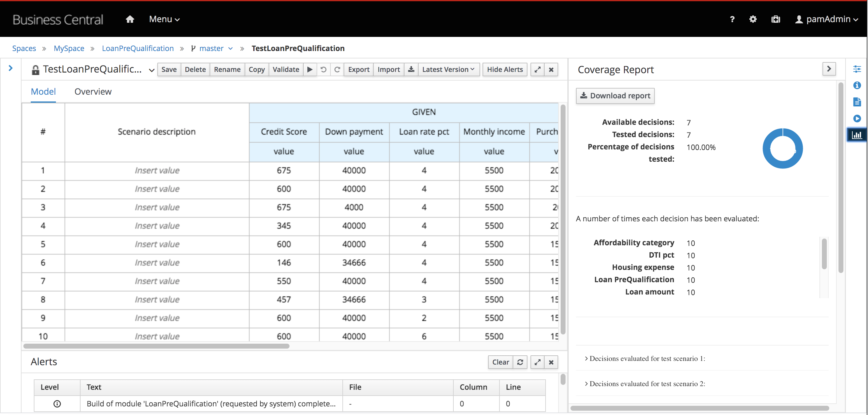Open the Test Report play-circle sidebar icon
This screenshot has width=868, height=415.
(857, 118)
